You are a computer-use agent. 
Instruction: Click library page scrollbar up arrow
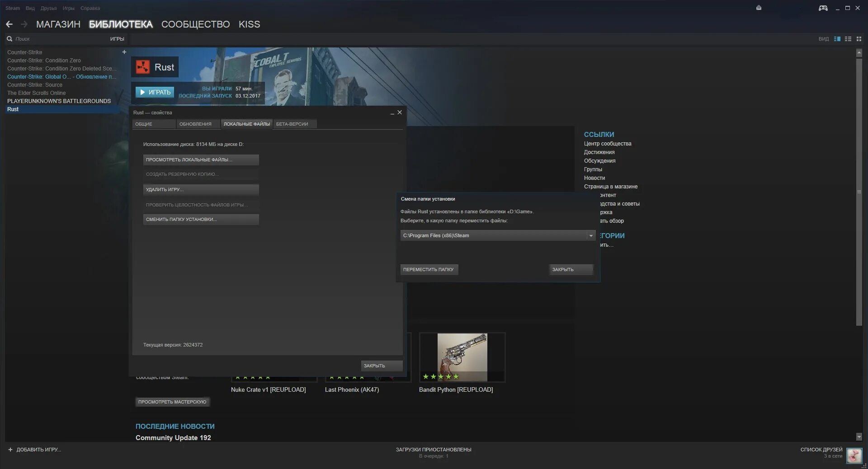859,53
